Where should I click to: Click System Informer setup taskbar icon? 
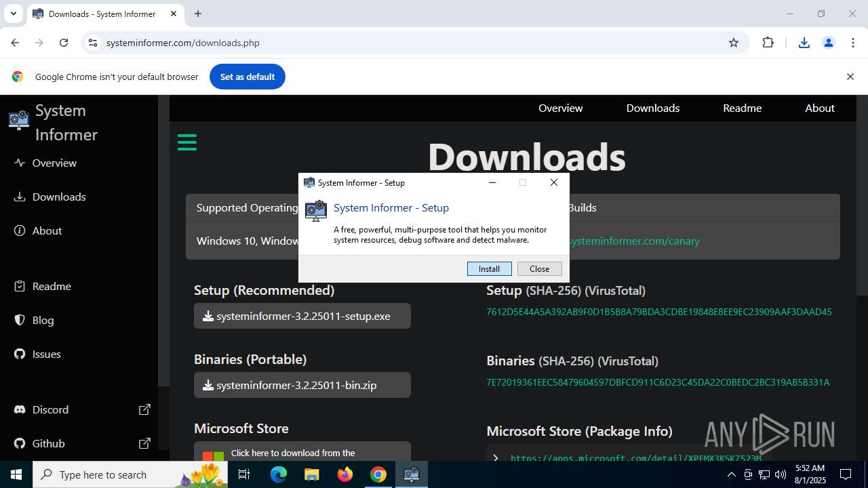pyautogui.click(x=412, y=474)
